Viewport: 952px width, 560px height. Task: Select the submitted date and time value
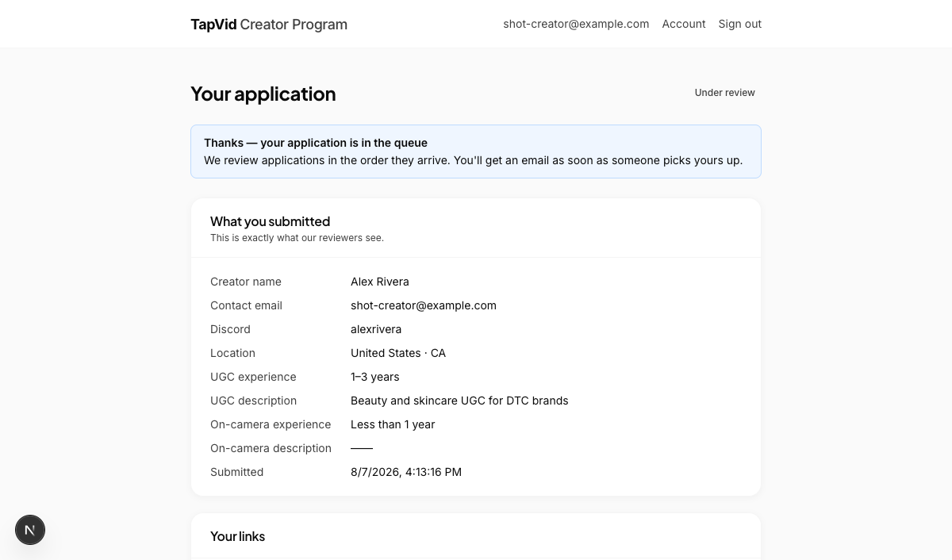pos(406,472)
